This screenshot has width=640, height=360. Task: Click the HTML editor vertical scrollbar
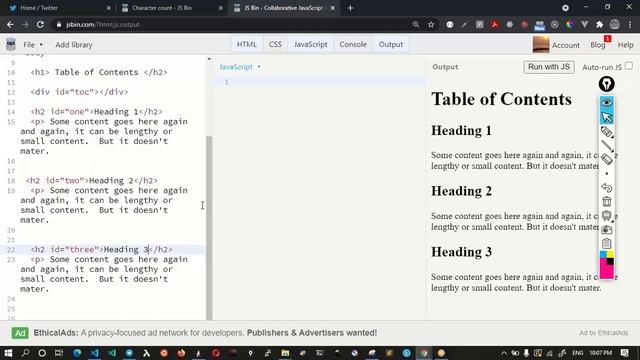[x=209, y=228]
